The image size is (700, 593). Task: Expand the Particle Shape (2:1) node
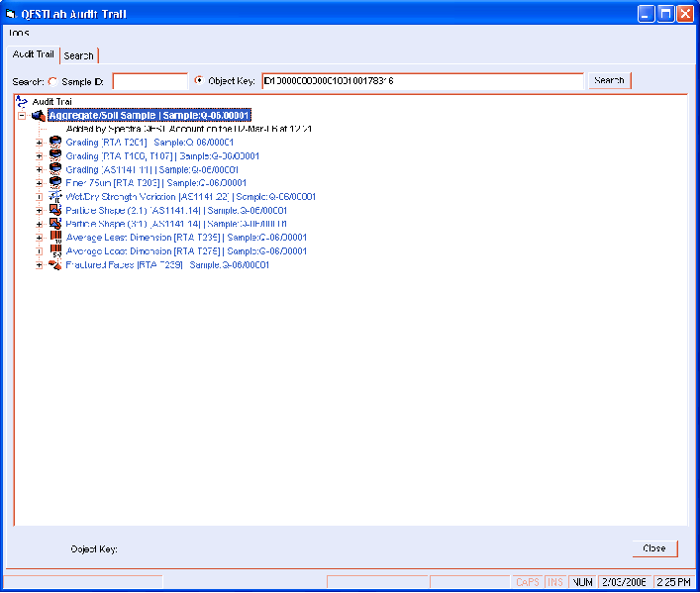[40, 210]
